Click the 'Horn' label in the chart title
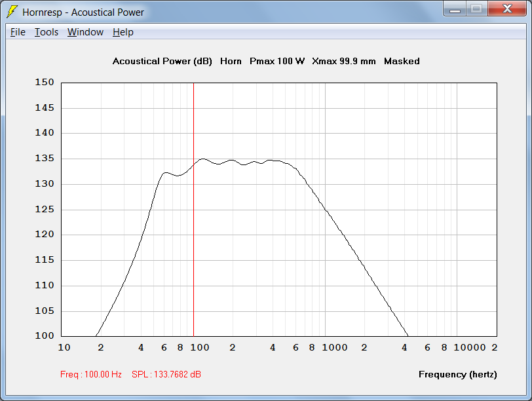This screenshot has width=532, height=401. pyautogui.click(x=231, y=61)
